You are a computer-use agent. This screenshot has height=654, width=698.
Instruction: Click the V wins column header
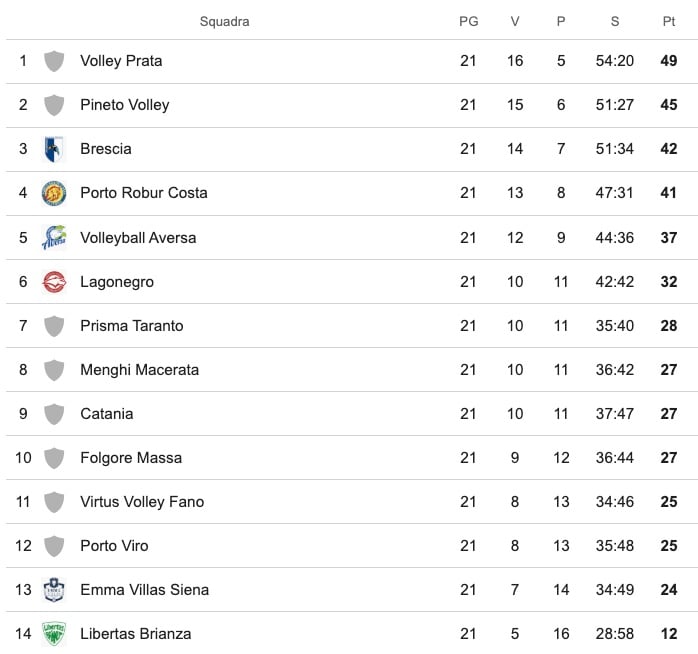[x=515, y=21]
